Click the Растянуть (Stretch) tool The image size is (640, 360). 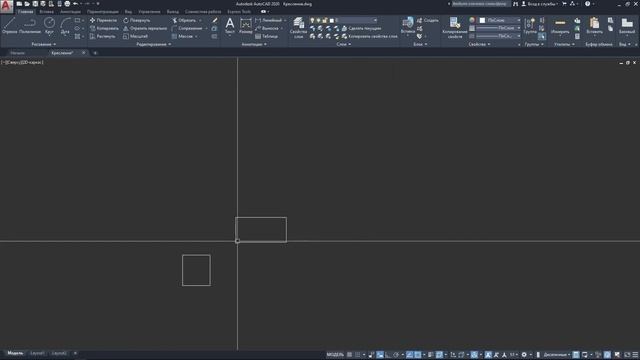coord(102,36)
